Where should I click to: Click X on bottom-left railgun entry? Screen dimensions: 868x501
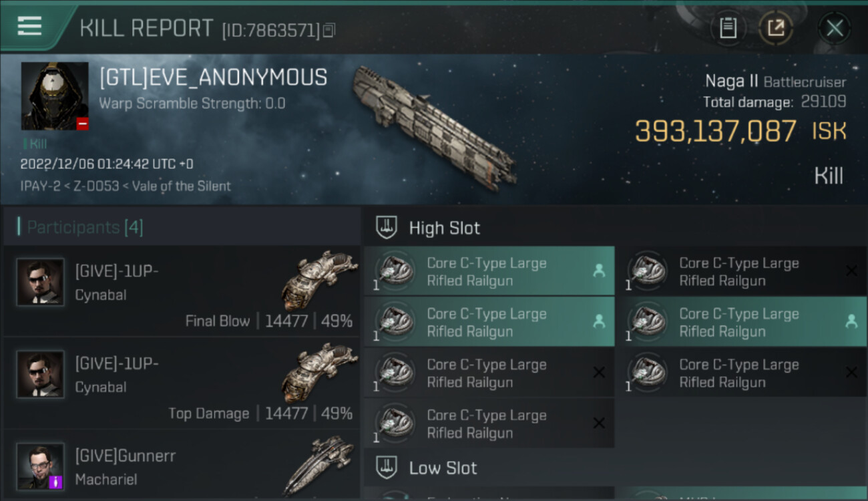click(x=599, y=423)
